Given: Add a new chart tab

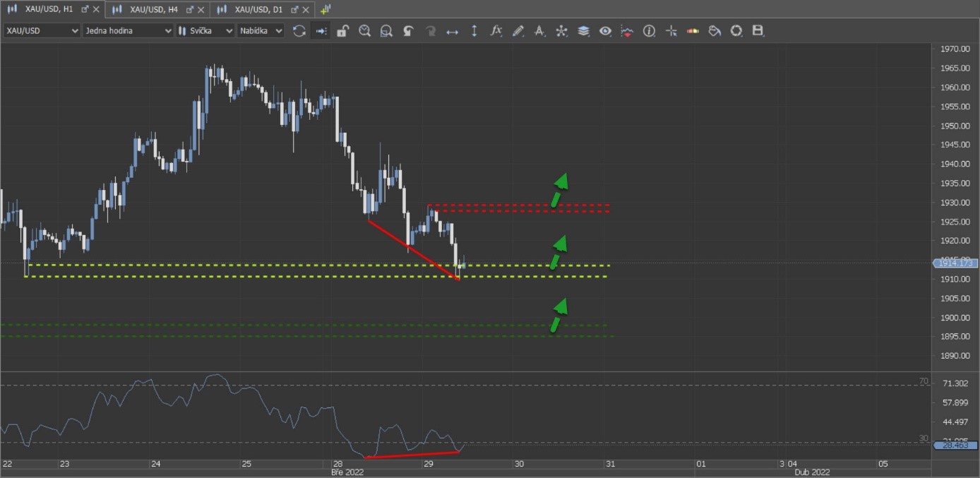Looking at the screenshot, I should (325, 9).
